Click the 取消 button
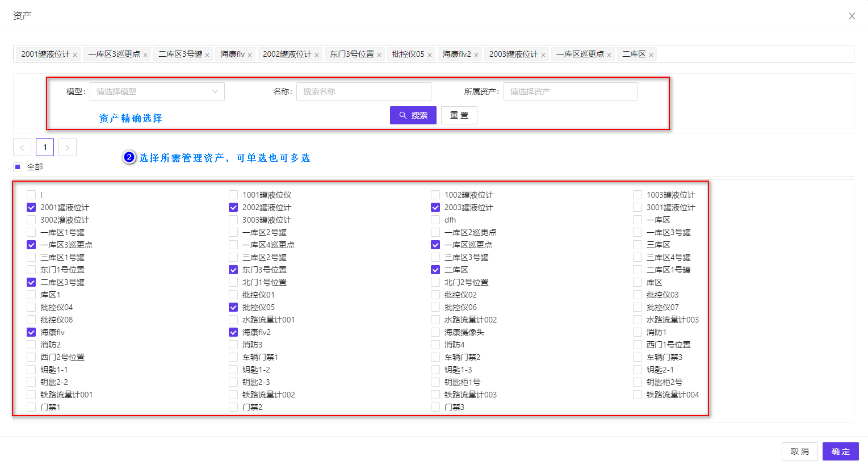 click(x=800, y=451)
